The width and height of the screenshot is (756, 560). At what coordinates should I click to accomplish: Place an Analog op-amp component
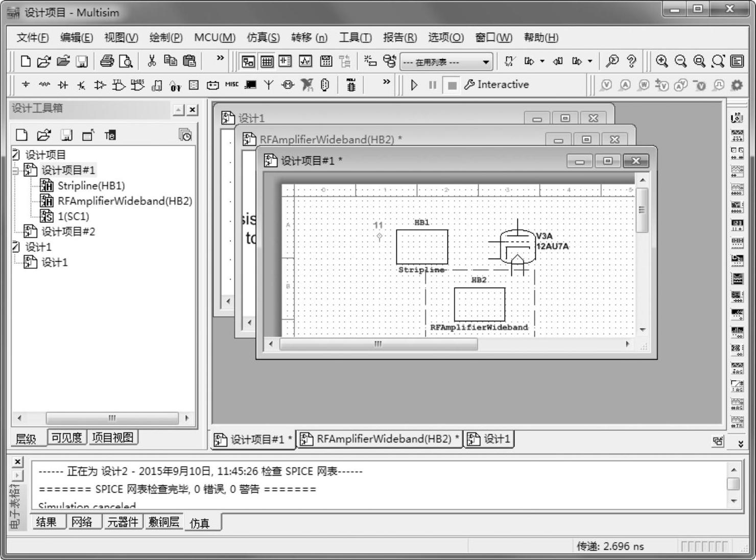[100, 85]
